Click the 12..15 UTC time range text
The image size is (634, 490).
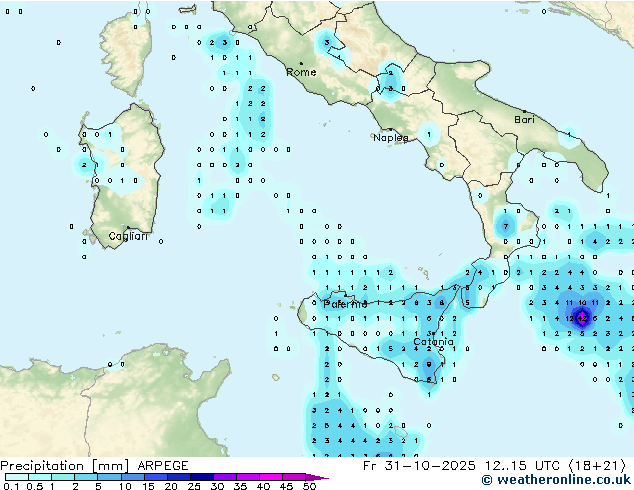pos(522,466)
